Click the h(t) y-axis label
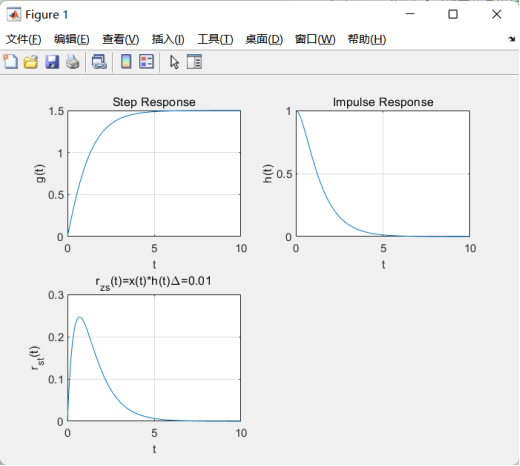The image size is (520, 466). (x=267, y=173)
